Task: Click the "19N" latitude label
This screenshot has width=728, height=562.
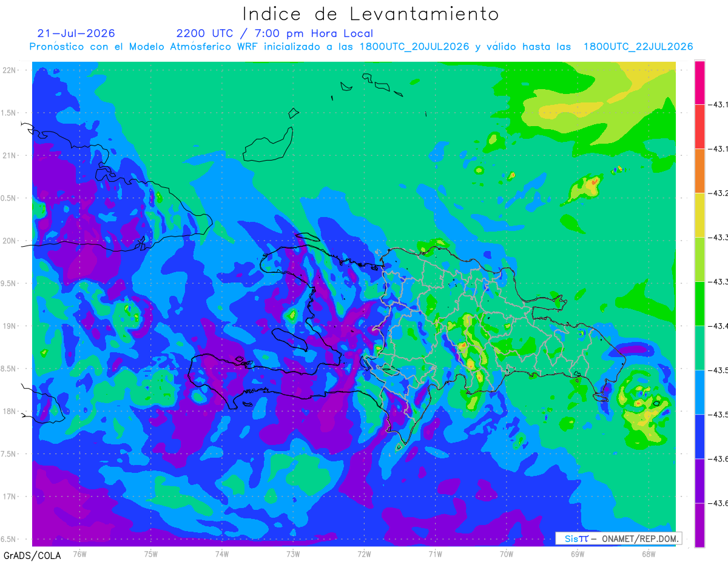Action: (10, 326)
